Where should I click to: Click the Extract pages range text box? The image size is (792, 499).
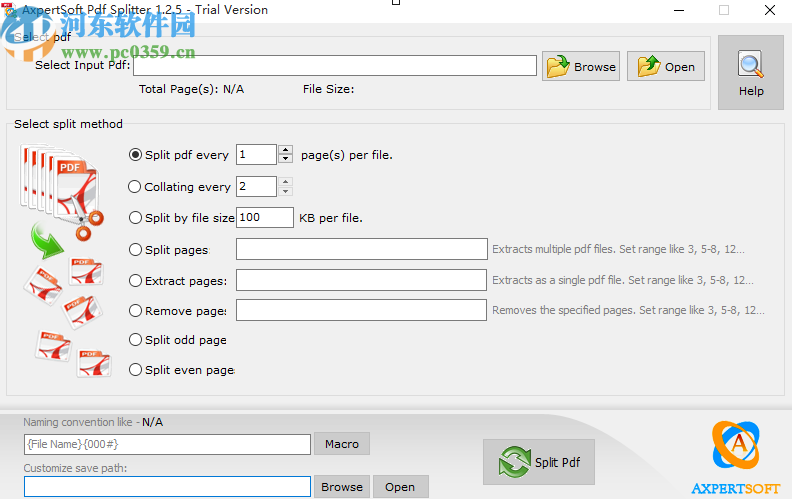click(x=362, y=280)
